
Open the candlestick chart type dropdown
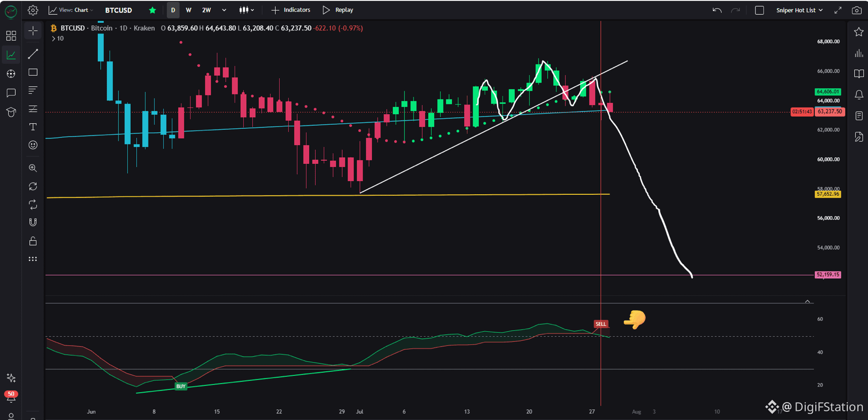pyautogui.click(x=247, y=10)
